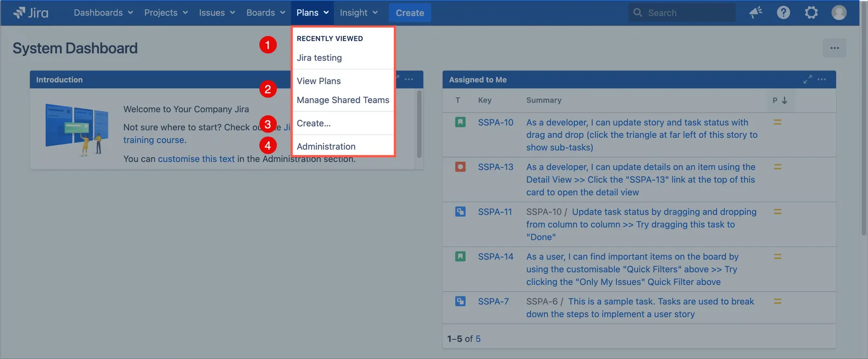Image resolution: width=868 pixels, height=359 pixels.
Task: Click medium priority icon for SSPA-14
Action: pos(777,256)
